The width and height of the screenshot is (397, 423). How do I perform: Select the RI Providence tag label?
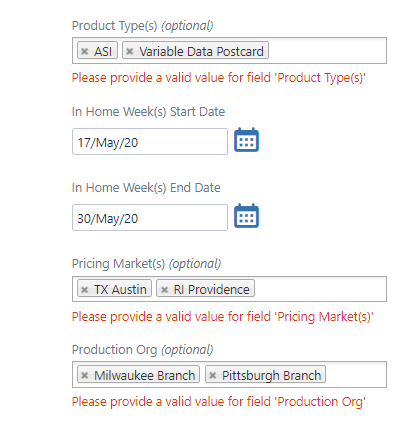(211, 290)
